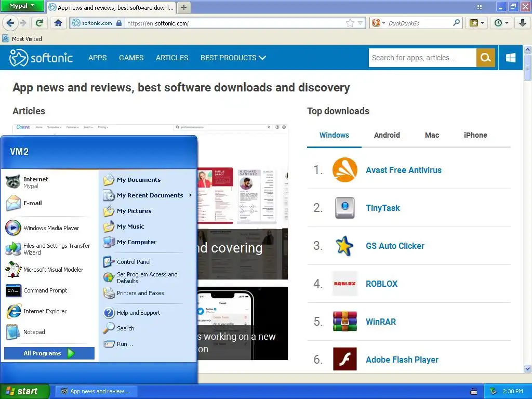This screenshot has height=399, width=532.
Task: Open the ROBLOX link
Action: pos(381,284)
